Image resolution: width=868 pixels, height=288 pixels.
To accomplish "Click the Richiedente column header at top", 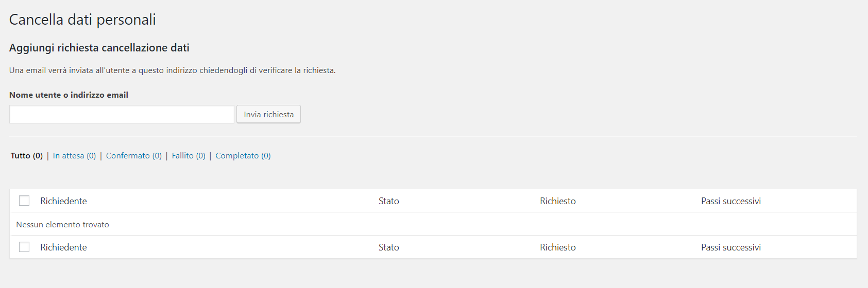I will tap(63, 201).
